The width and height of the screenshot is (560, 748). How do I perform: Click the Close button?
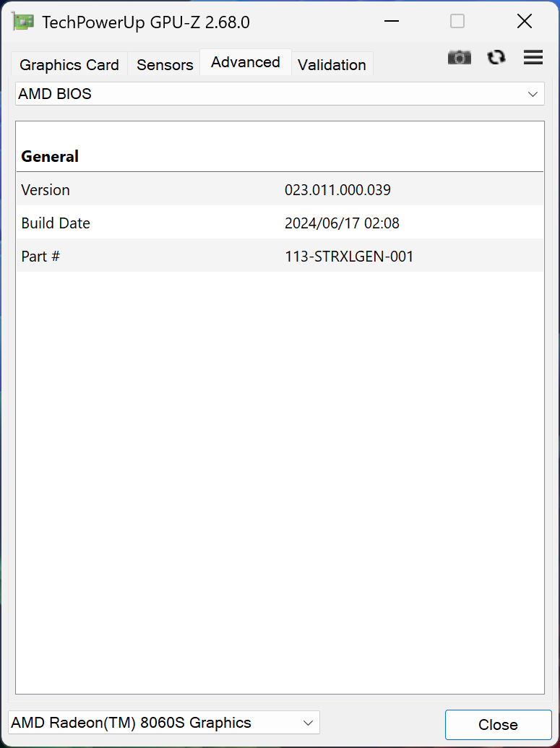498,724
